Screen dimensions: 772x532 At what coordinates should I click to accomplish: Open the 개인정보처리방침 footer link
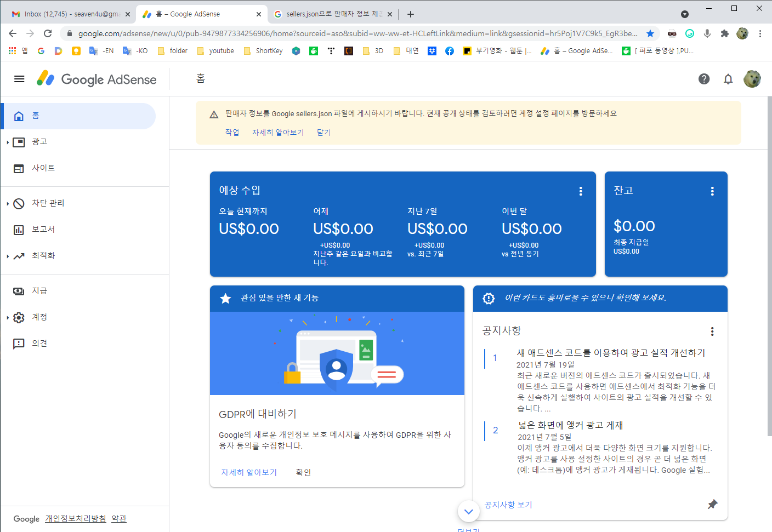coord(76,518)
